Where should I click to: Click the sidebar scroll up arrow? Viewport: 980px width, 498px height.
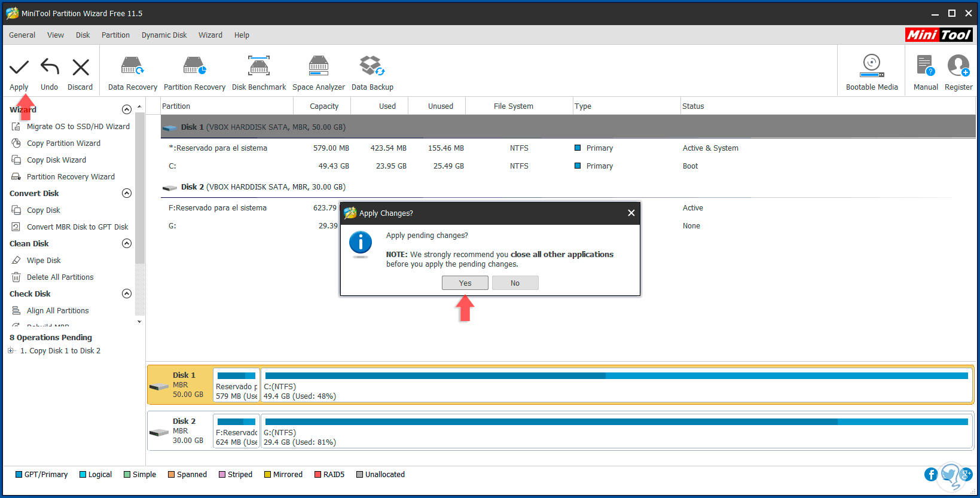[x=139, y=106]
